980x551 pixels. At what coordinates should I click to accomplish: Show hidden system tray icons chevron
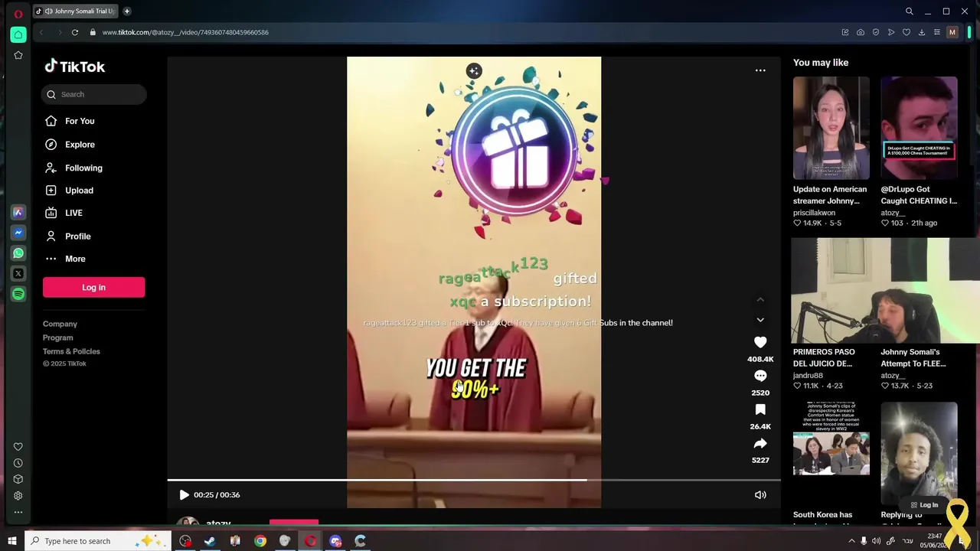(x=851, y=541)
